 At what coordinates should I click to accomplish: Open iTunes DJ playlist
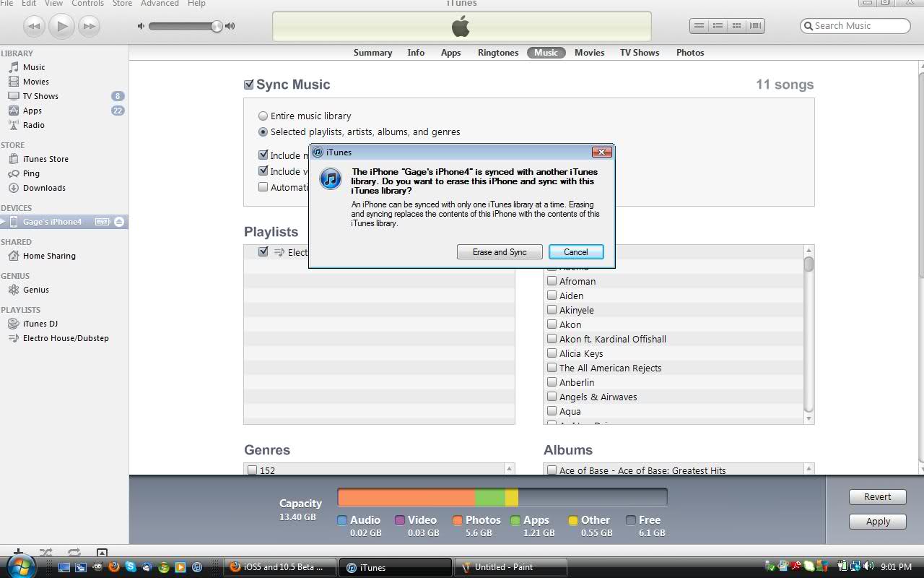coord(40,324)
